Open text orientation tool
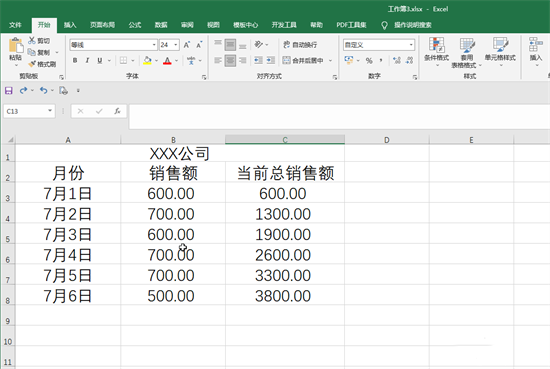The height and width of the screenshot is (369, 550). coord(259,44)
